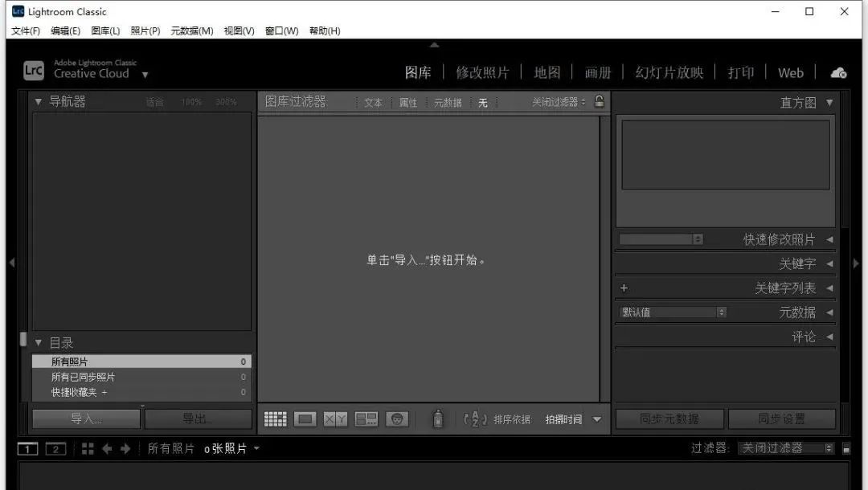Click the 导入 button
The width and height of the screenshot is (868, 490).
[84, 419]
